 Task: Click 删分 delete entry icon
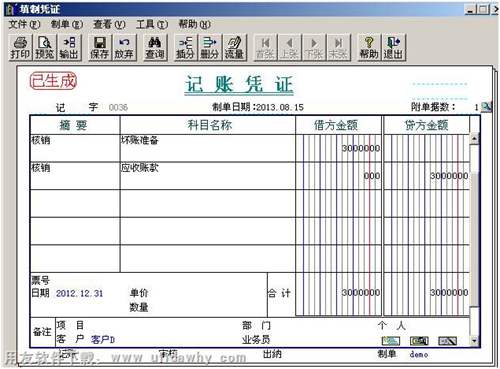[210, 48]
